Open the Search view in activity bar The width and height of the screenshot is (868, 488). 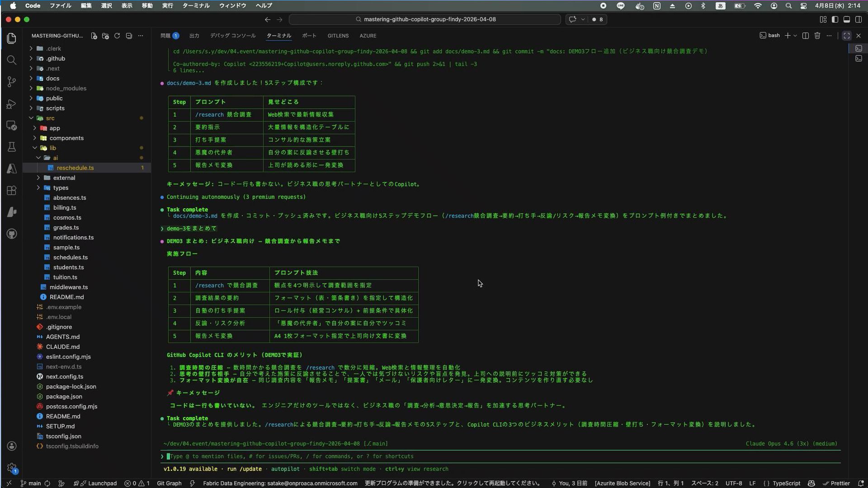12,60
